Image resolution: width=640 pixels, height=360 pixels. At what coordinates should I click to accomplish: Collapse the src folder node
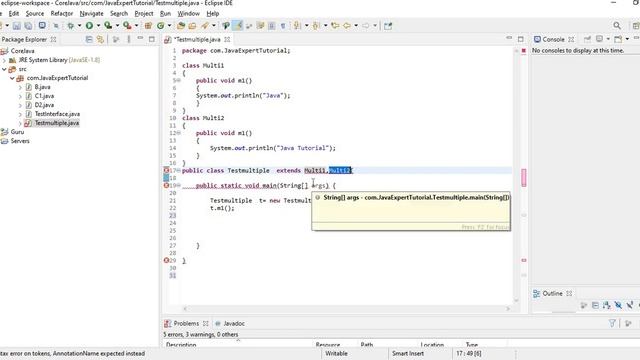pyautogui.click(x=4, y=69)
